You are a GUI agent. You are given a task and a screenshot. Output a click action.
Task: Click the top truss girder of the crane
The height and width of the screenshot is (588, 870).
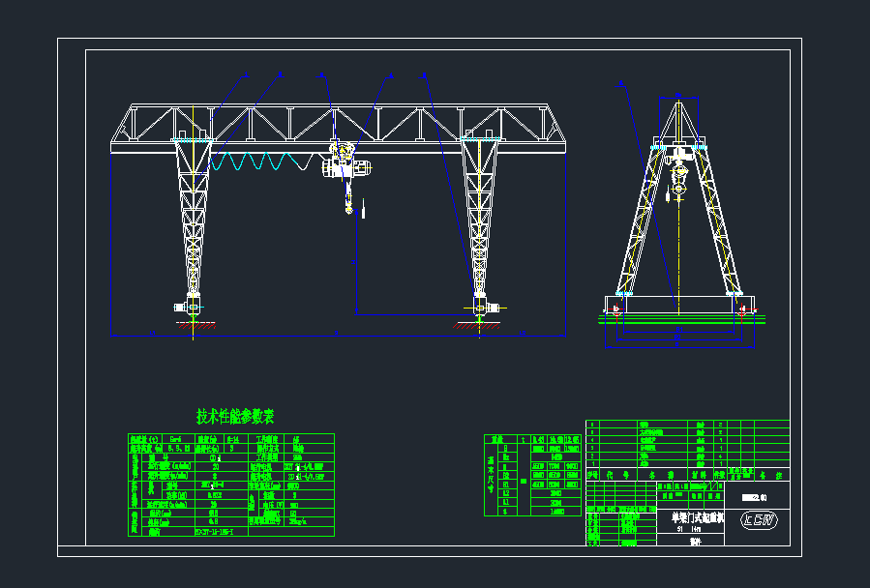(x=337, y=124)
